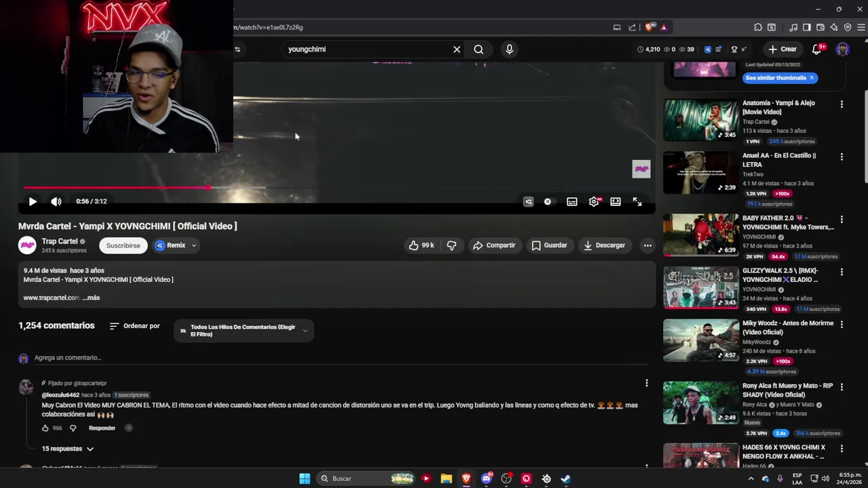Open the Crear menu
The image size is (868, 488).
pos(782,49)
